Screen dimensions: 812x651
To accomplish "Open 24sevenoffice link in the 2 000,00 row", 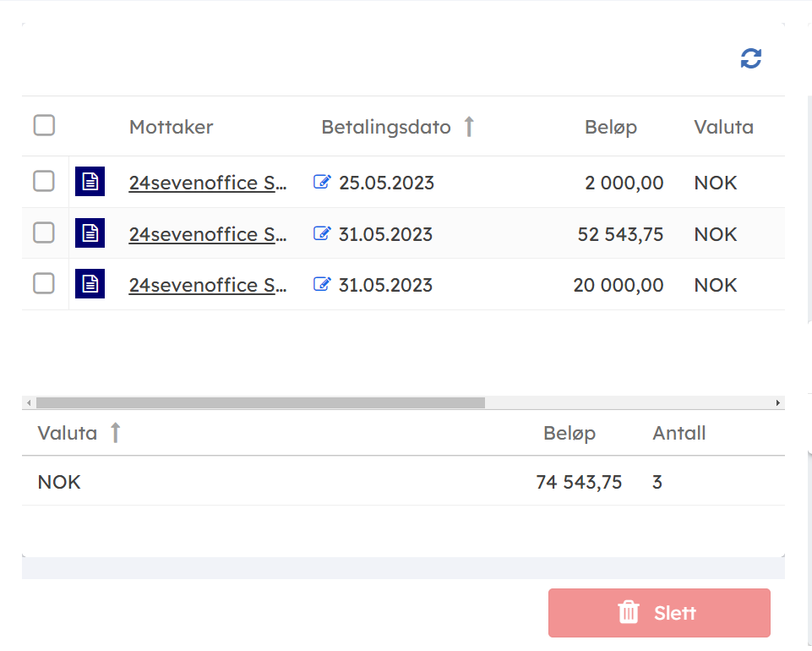I will point(207,183).
